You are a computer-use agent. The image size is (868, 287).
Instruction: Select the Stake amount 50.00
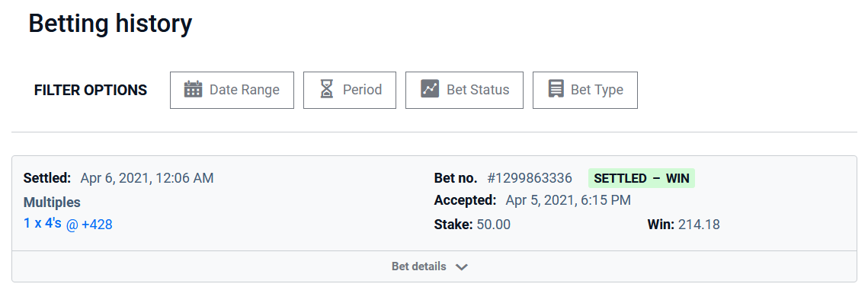point(494,225)
